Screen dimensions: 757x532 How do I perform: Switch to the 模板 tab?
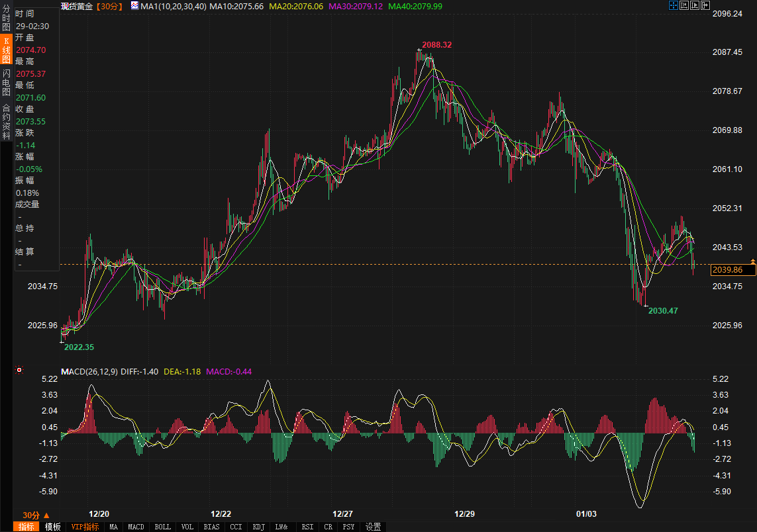coord(53,527)
